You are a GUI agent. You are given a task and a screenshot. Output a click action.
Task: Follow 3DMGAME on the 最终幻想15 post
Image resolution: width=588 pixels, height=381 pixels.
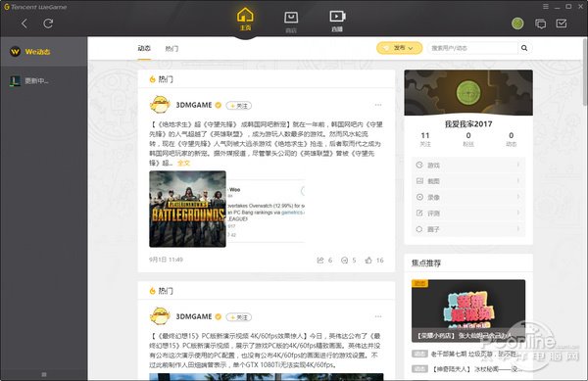[239, 317]
